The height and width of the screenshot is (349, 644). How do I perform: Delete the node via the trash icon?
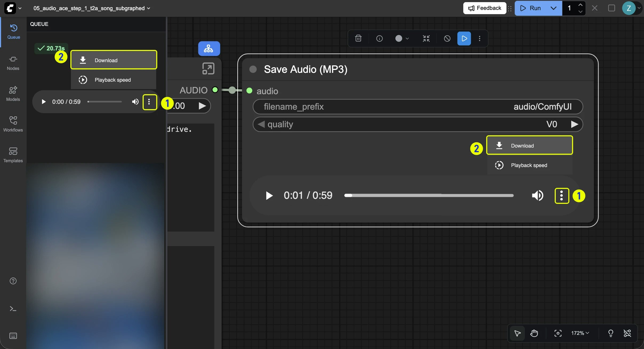pyautogui.click(x=358, y=38)
